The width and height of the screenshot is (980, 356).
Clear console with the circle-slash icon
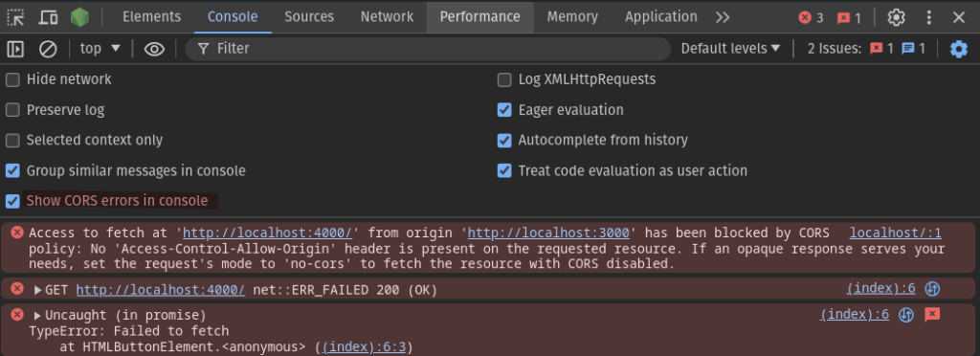(48, 49)
